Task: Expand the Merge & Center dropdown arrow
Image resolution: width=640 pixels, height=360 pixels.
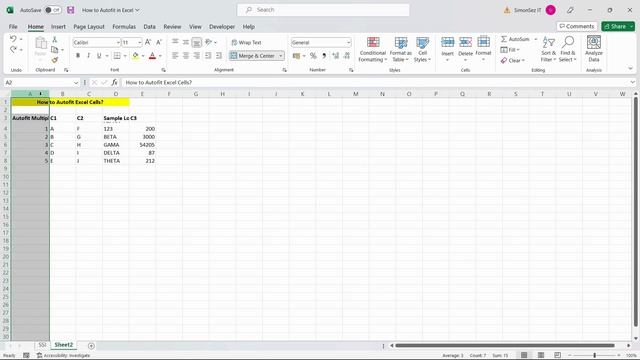Action: pyautogui.click(x=281, y=56)
